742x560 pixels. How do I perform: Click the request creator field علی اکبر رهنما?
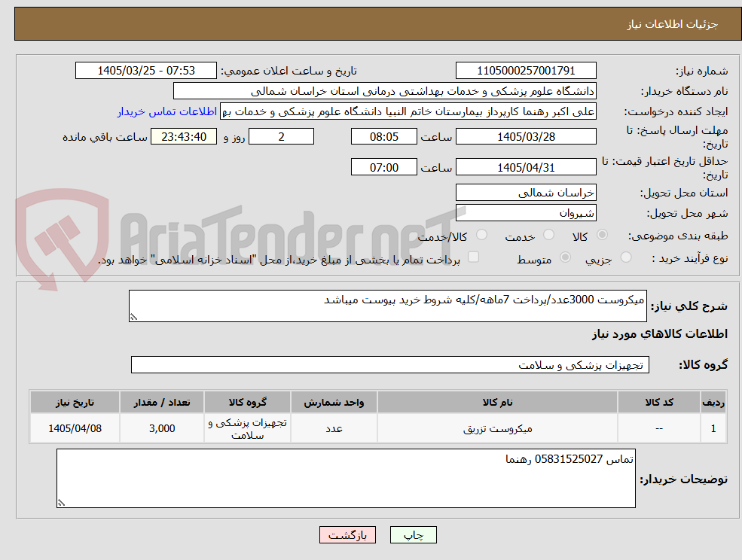point(408,111)
